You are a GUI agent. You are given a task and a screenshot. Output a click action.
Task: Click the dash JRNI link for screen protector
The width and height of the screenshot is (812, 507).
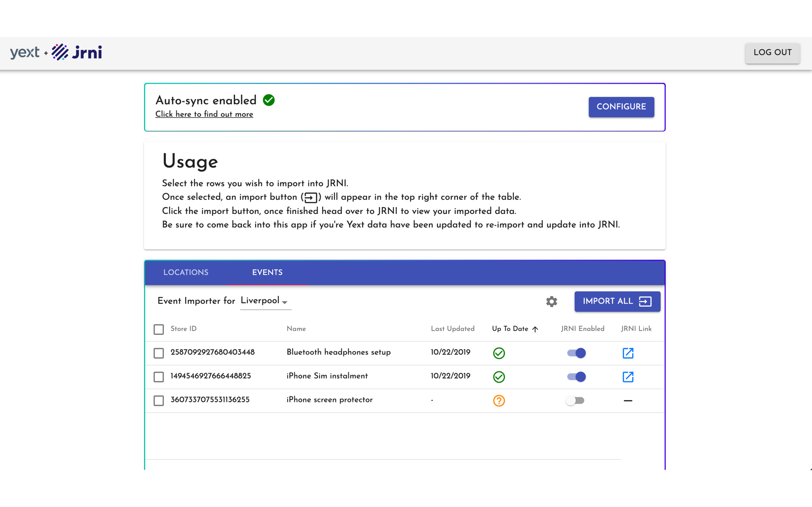click(628, 401)
